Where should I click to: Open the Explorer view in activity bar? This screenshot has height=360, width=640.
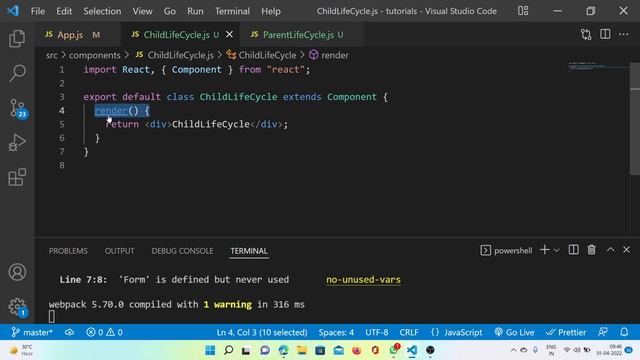click(x=17, y=39)
